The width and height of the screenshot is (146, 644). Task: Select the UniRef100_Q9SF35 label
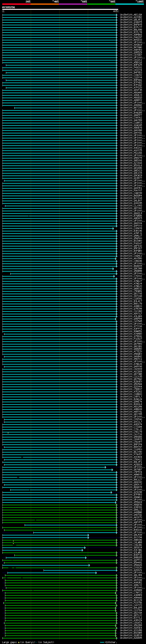coord(131,90)
